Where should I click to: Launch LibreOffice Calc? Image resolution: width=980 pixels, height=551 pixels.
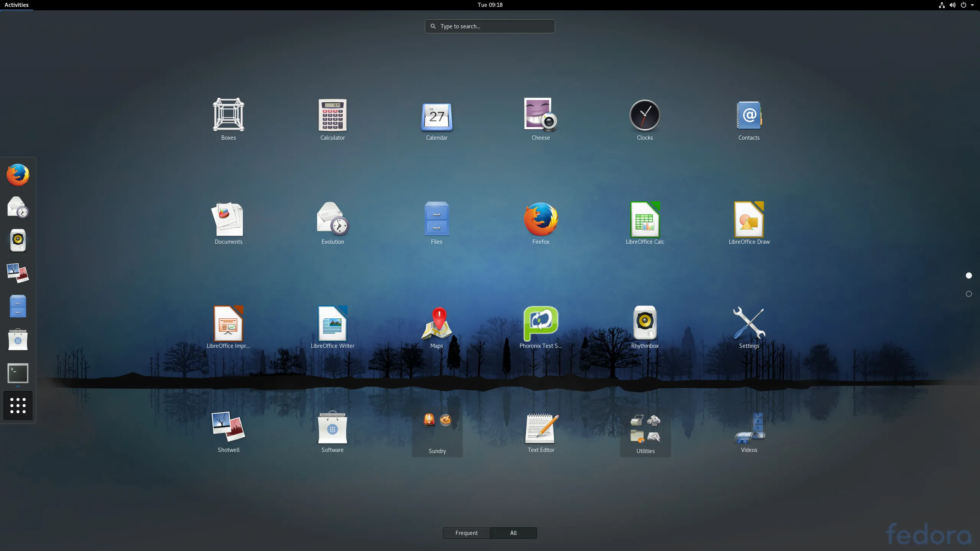(644, 219)
